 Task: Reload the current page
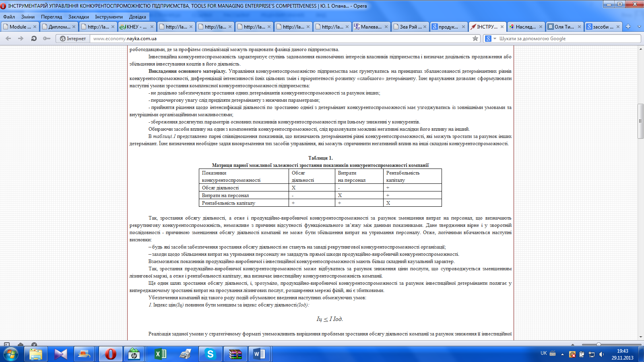coord(34,39)
